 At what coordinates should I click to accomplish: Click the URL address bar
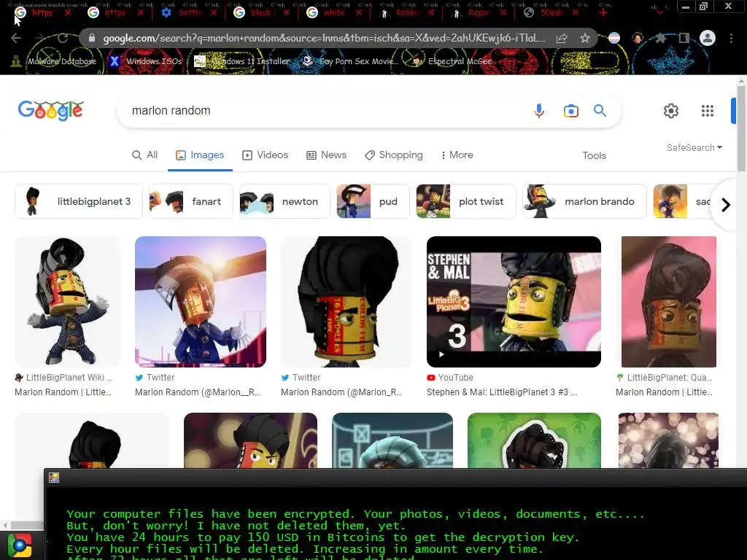pos(324,38)
